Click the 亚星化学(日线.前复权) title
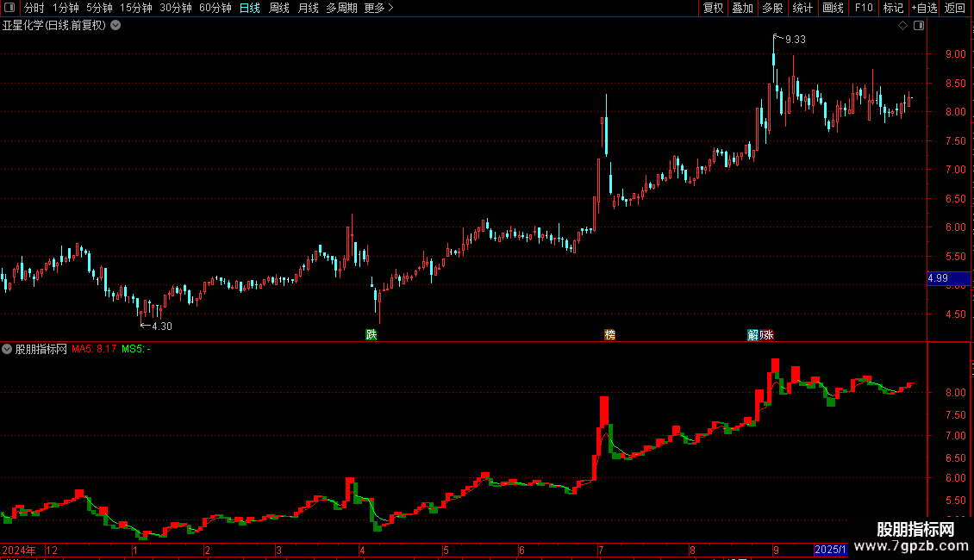974x560 pixels. pos(54,26)
